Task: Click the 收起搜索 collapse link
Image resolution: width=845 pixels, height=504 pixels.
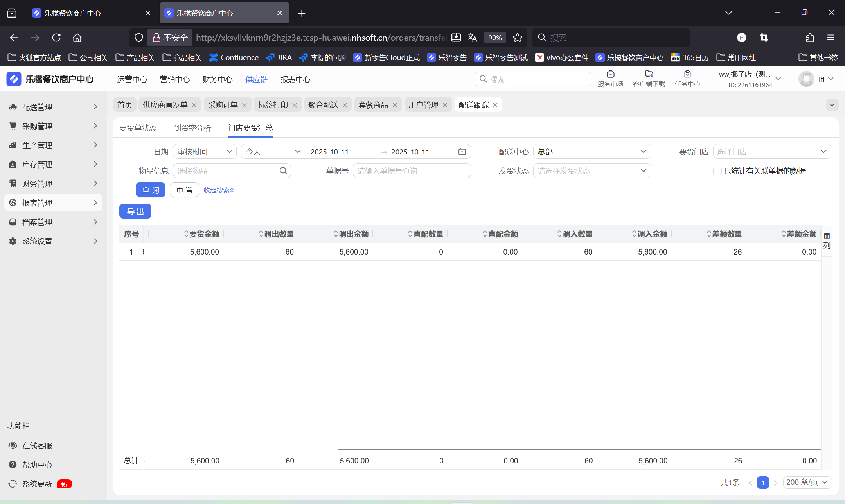Action: [x=219, y=190]
